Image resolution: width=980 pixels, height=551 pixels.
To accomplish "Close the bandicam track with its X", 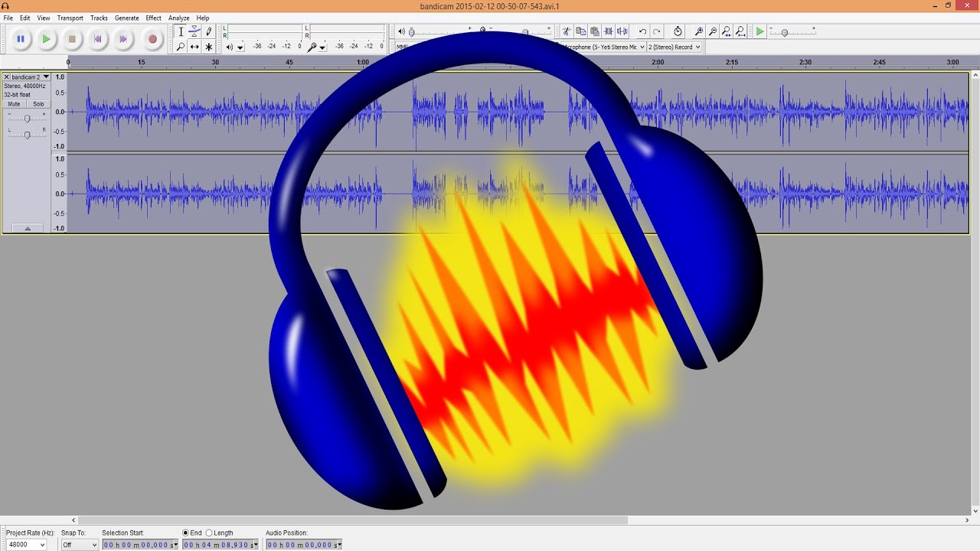I will [7, 77].
